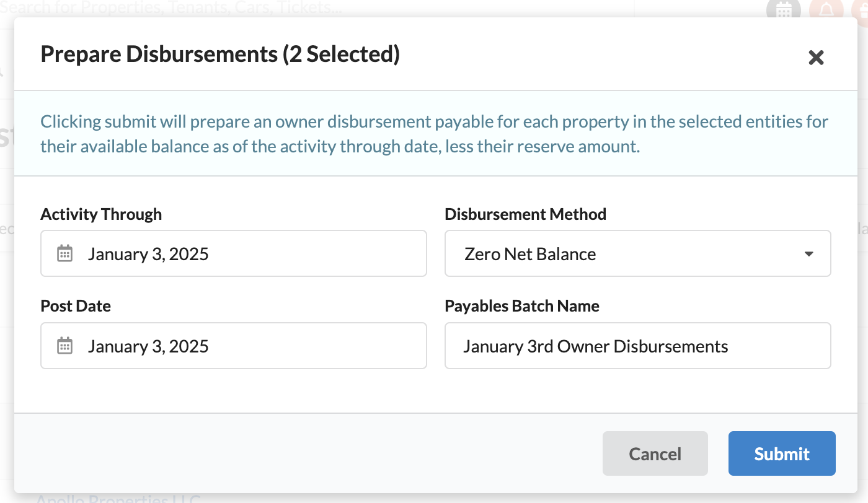This screenshot has width=868, height=503.
Task: Click the Prepare Disbursements (2 Selected) title
Action: coord(220,55)
